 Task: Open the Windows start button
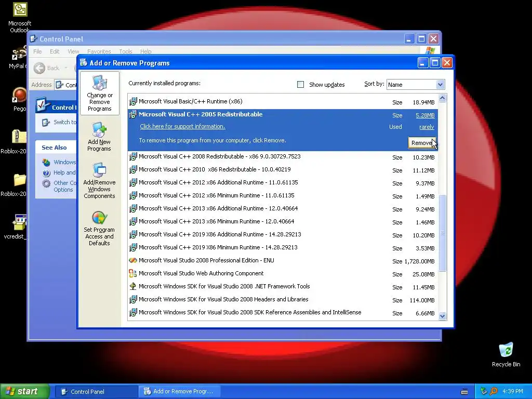point(24,392)
